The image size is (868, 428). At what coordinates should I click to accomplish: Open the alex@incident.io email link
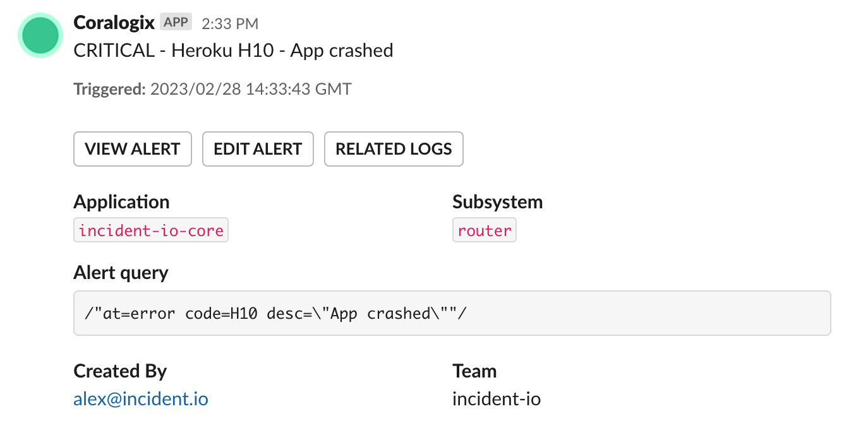141,399
